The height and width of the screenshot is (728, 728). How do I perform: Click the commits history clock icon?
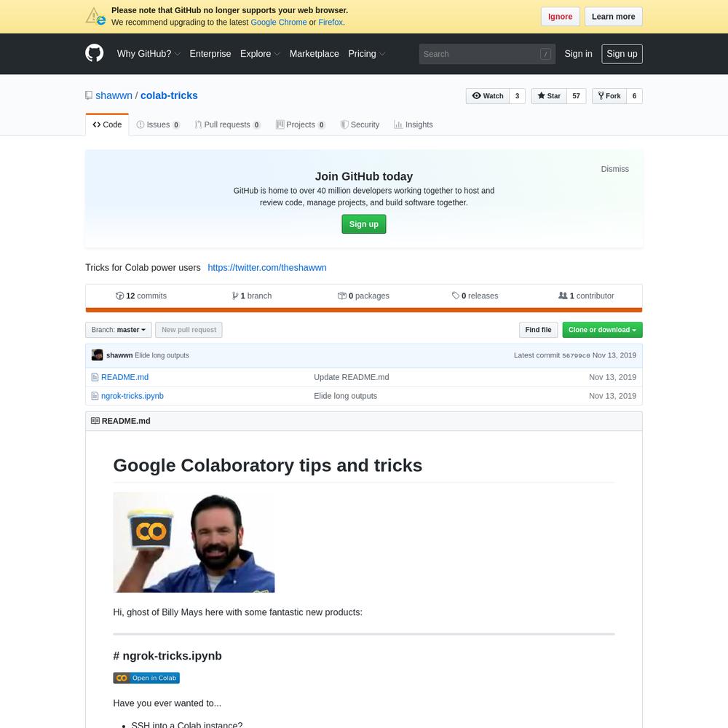point(120,296)
